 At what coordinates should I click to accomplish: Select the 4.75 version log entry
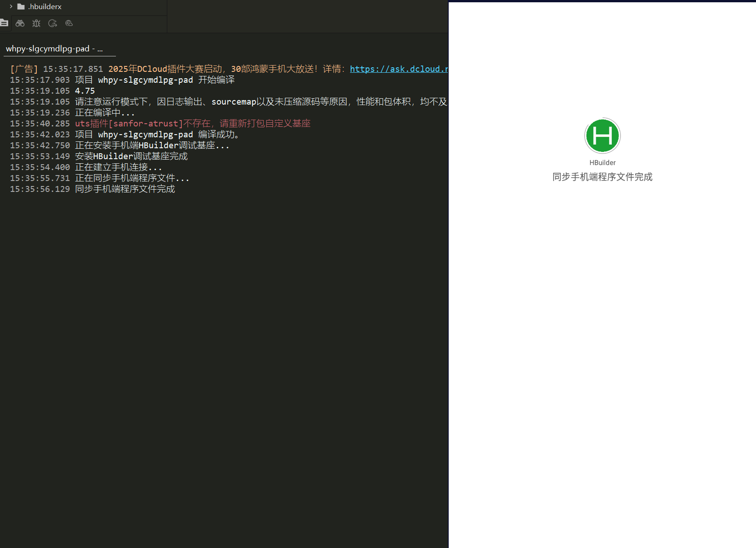(85, 90)
